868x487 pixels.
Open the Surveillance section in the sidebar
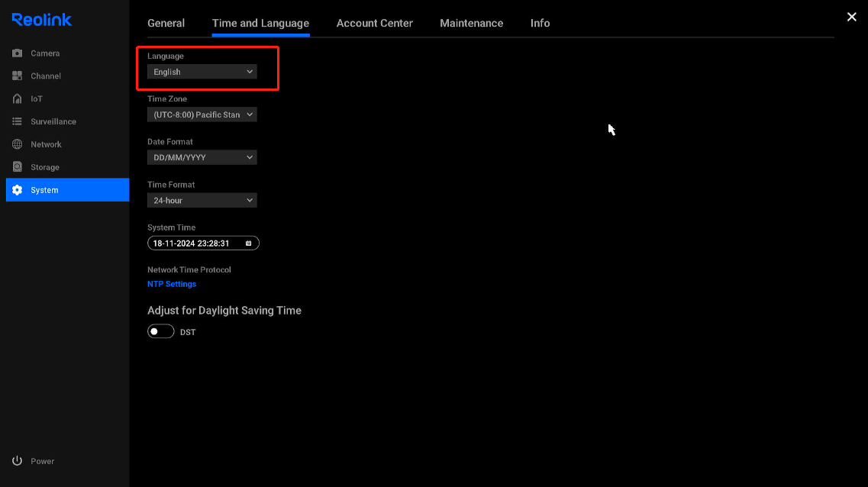(67, 121)
